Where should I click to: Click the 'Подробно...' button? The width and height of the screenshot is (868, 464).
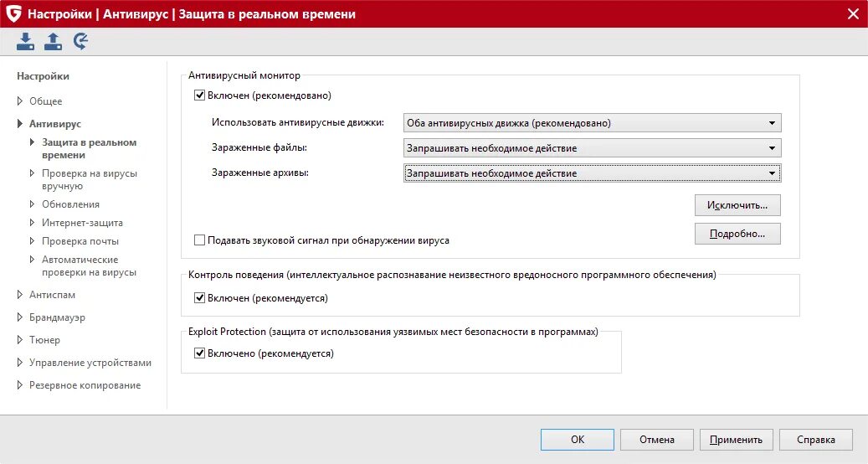(x=737, y=234)
